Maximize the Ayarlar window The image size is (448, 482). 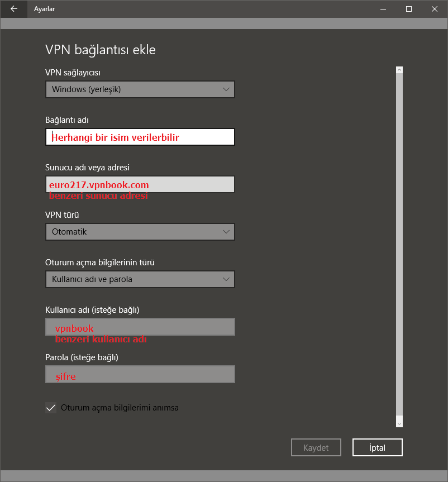coord(409,9)
